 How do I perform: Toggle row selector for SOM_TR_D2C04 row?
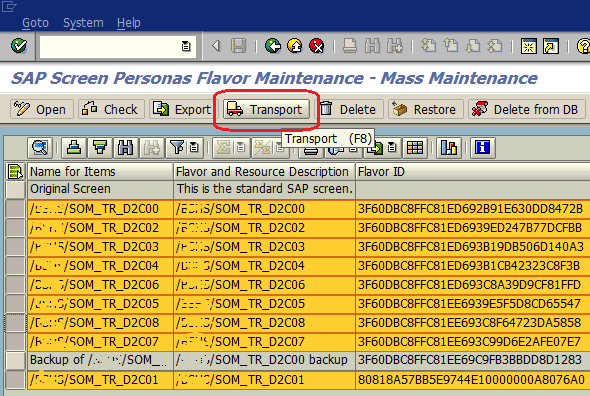coord(15,266)
